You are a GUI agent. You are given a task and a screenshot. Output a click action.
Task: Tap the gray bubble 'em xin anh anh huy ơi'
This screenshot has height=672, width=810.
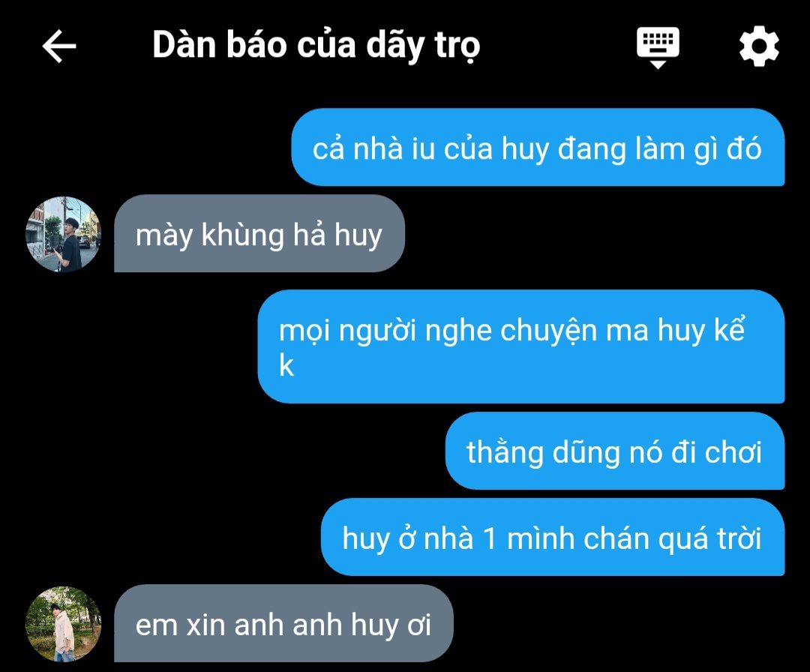click(x=283, y=623)
